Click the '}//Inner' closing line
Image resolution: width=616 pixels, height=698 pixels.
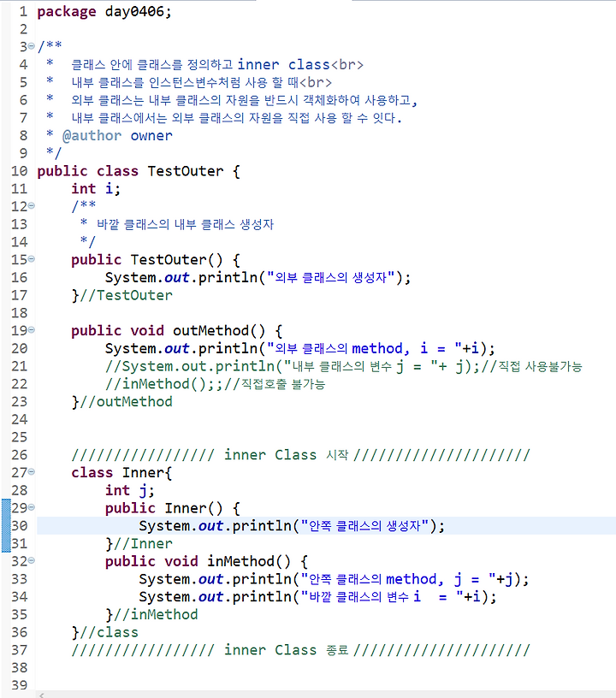tap(139, 544)
